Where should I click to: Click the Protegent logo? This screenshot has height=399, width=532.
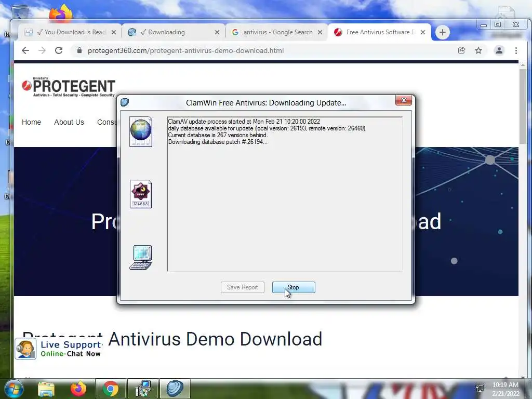pos(69,87)
